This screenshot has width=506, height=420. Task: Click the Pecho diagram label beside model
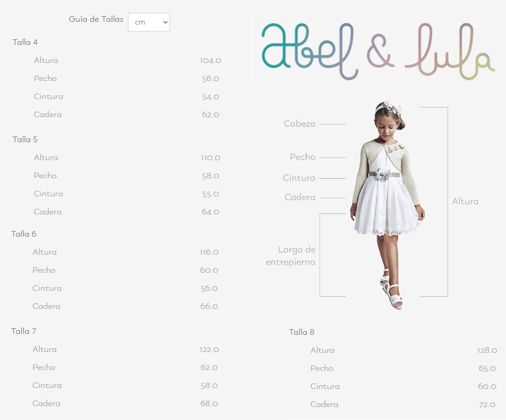pos(303,157)
